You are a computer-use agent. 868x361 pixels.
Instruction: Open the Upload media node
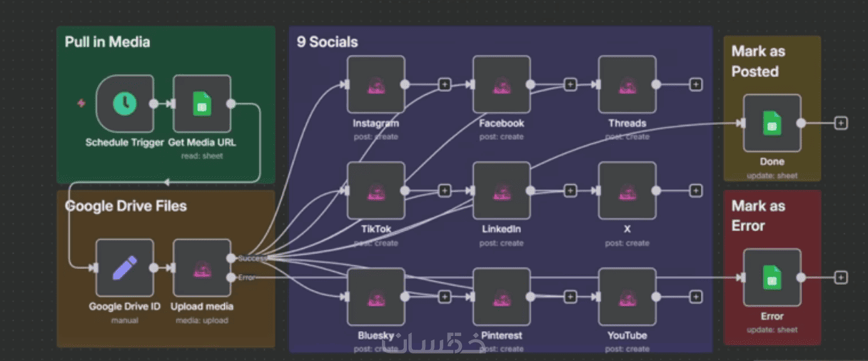tap(202, 268)
